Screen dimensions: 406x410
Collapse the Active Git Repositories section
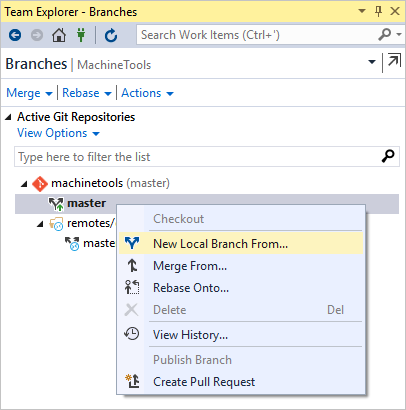(9, 117)
